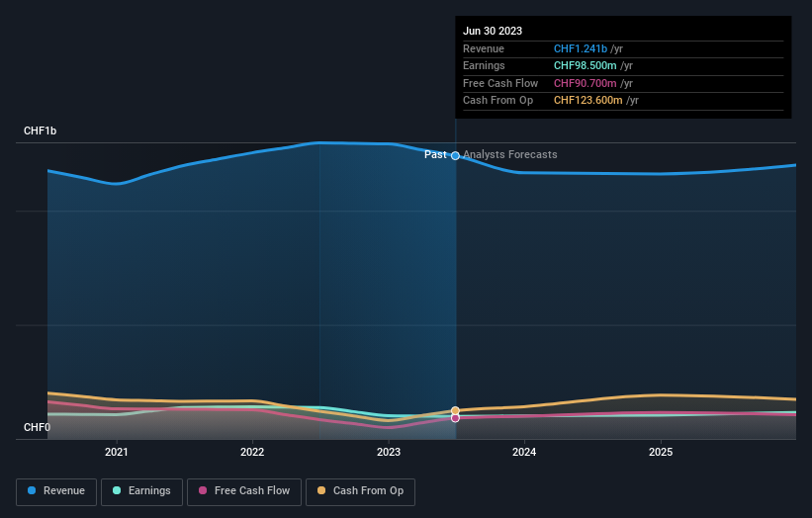Click the CHF1.241b revenue value
This screenshot has width=812, height=518.
point(580,48)
